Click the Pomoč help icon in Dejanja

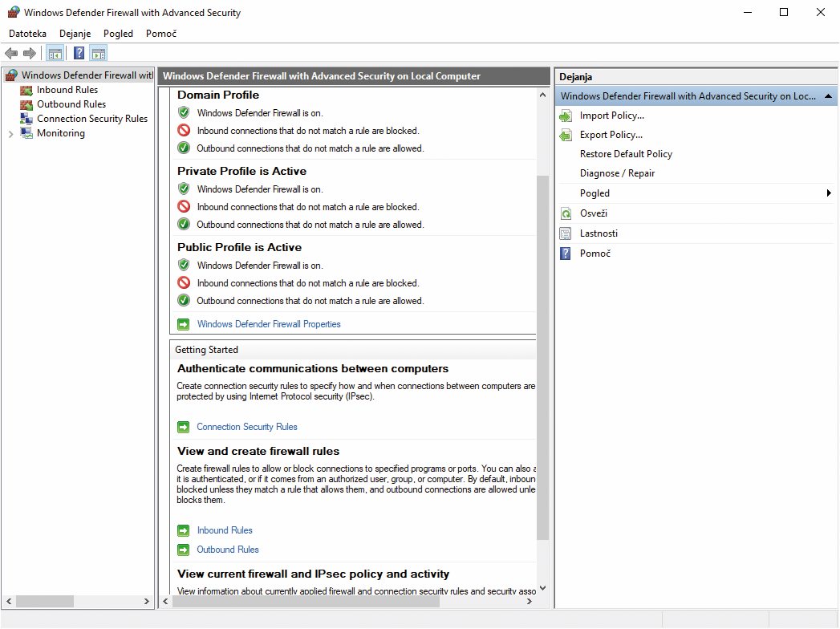coord(566,254)
